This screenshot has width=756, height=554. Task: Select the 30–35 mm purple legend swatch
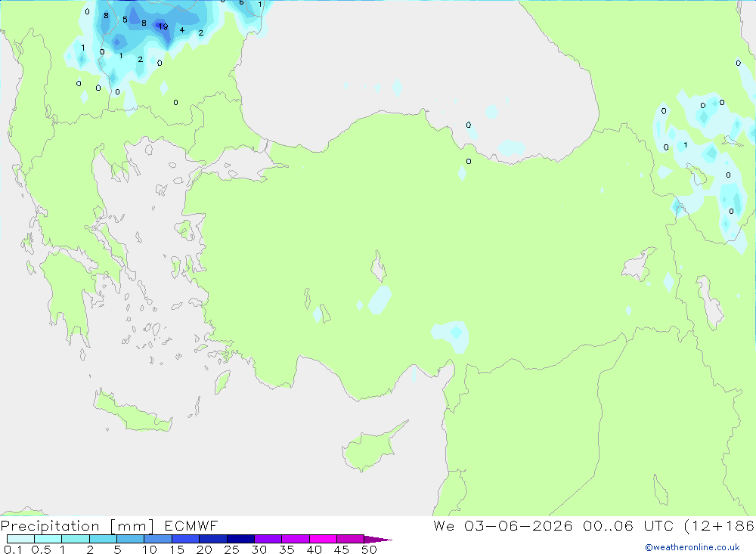pyautogui.click(x=268, y=539)
